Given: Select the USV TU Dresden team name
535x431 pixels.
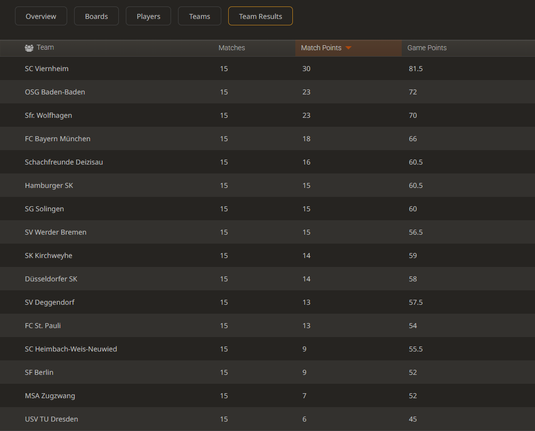Looking at the screenshot, I should pyautogui.click(x=52, y=419).
